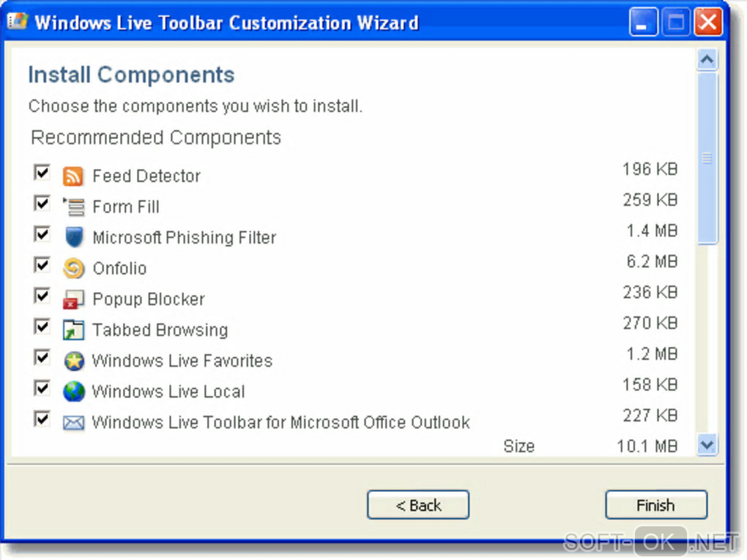Select the Microsoft Phishing Filter label
The image size is (747, 560).
185,238
